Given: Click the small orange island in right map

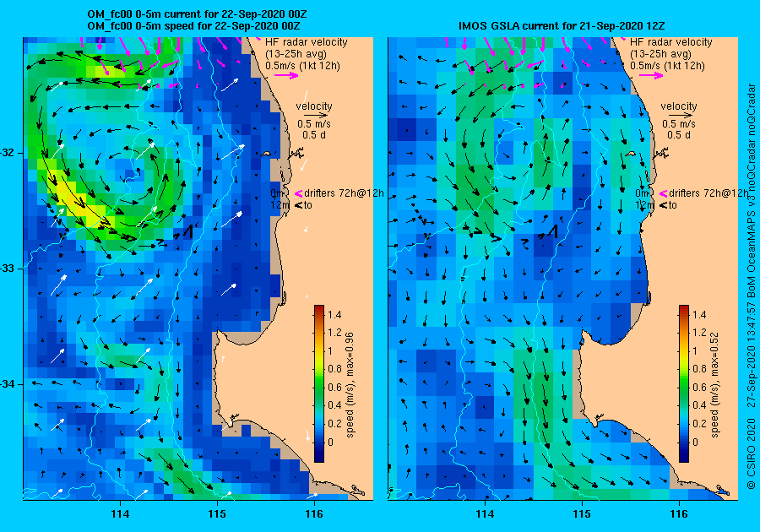Looking at the screenshot, I should pyautogui.click(x=630, y=154).
